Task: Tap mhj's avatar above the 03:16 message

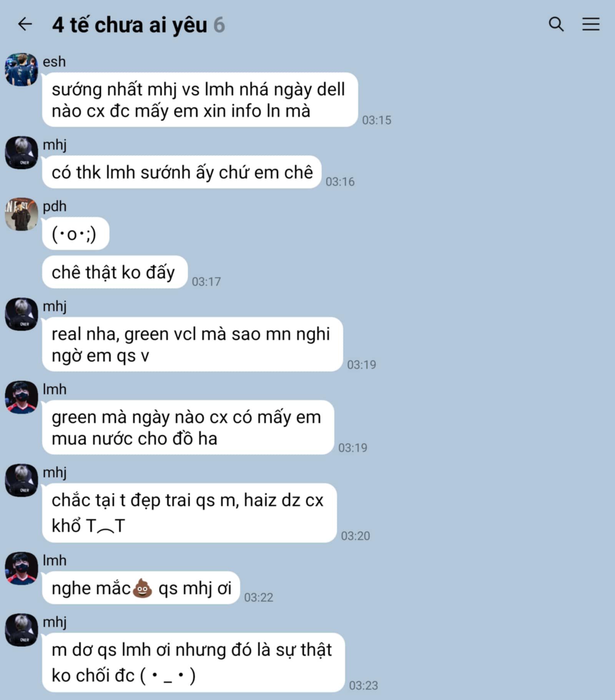Action: pos(22,152)
